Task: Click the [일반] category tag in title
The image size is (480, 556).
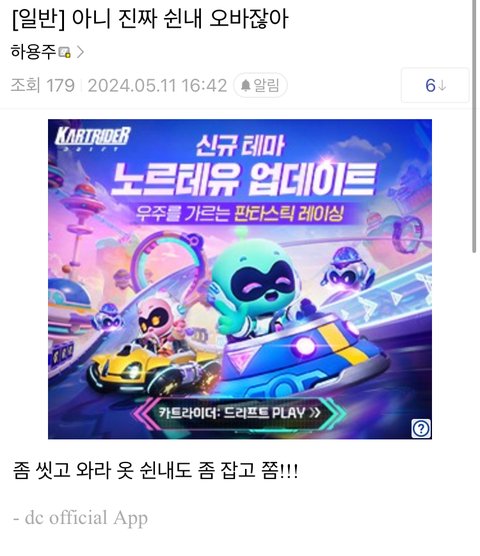Action: pyautogui.click(x=39, y=19)
